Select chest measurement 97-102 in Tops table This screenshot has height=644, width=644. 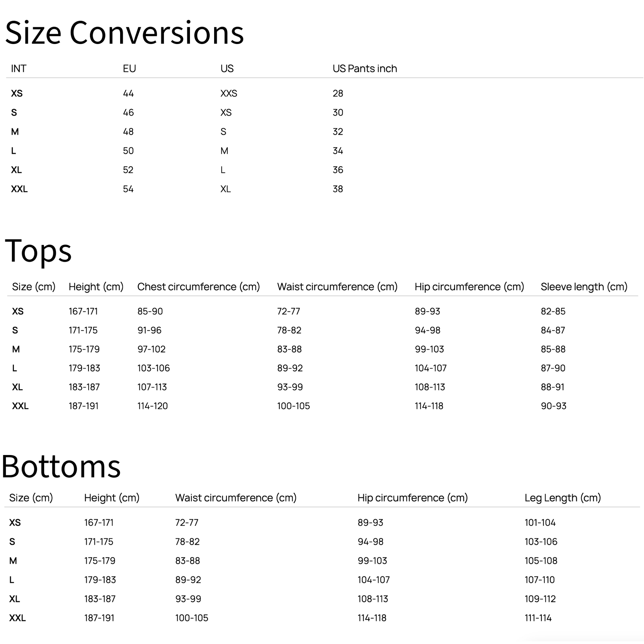(x=151, y=349)
